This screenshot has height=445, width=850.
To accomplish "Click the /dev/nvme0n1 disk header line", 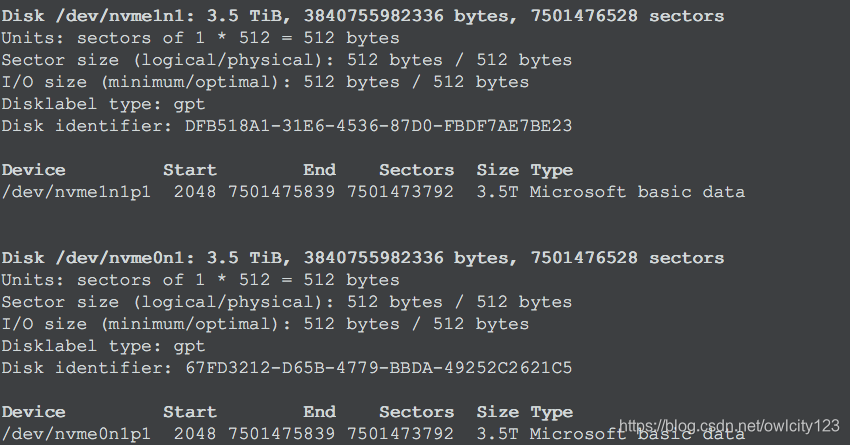I will coord(363,258).
